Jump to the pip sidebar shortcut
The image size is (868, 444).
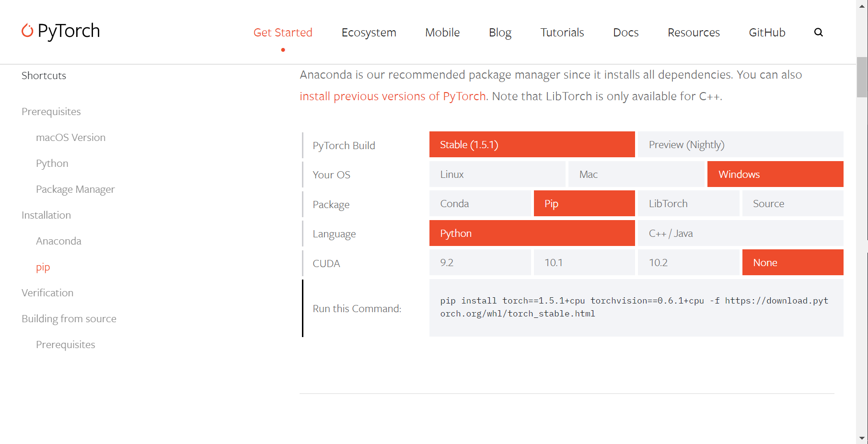(x=43, y=267)
